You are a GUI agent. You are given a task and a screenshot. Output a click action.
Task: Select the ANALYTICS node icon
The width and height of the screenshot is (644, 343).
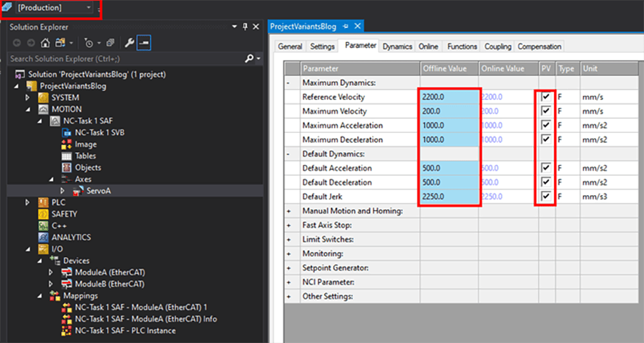43,237
